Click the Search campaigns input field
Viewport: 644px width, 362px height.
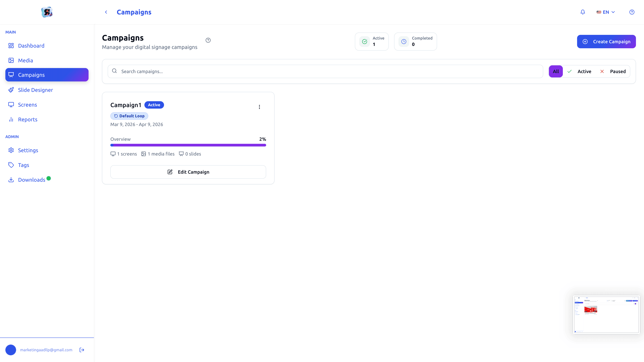click(325, 71)
